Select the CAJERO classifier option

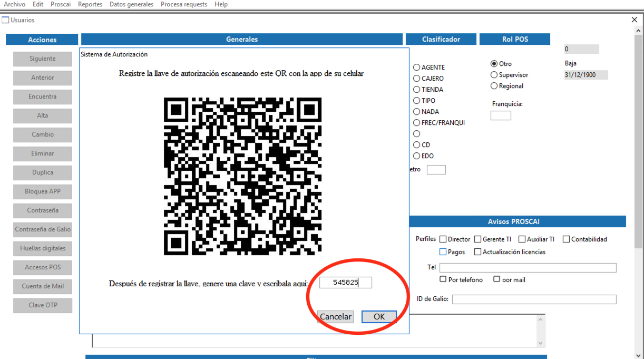click(x=416, y=79)
